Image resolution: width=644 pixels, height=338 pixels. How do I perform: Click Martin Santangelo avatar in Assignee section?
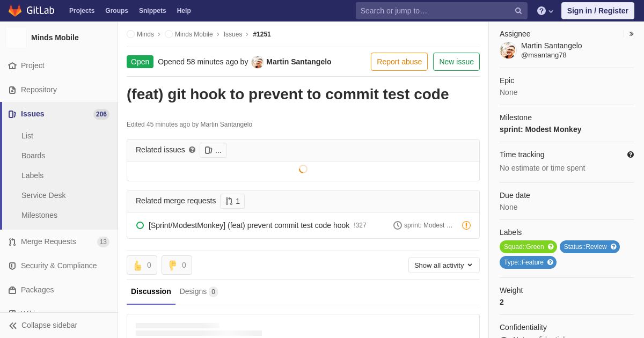pos(508,50)
